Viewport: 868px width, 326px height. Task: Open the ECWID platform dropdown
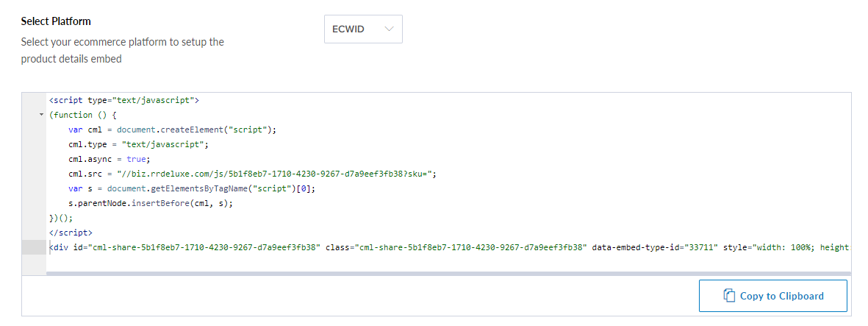(x=363, y=29)
